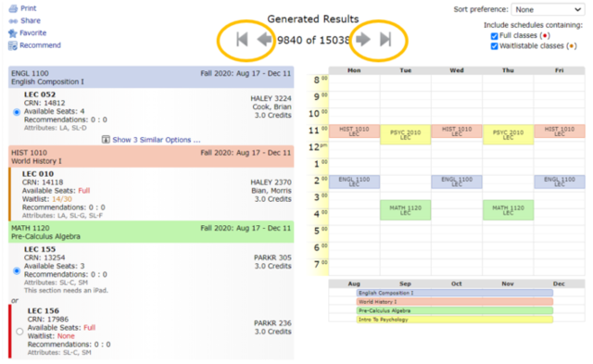593x364 pixels.
Task: Click the LEC 010 section title
Action: (x=38, y=174)
